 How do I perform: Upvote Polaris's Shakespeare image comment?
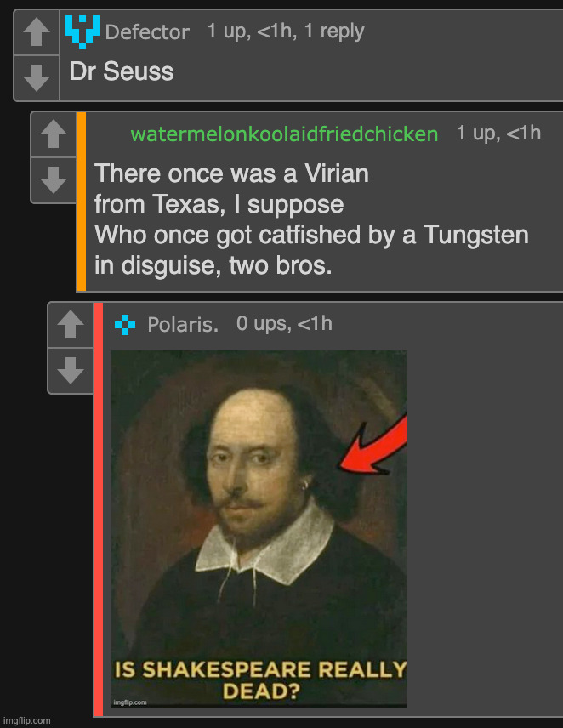pyautogui.click(x=71, y=325)
